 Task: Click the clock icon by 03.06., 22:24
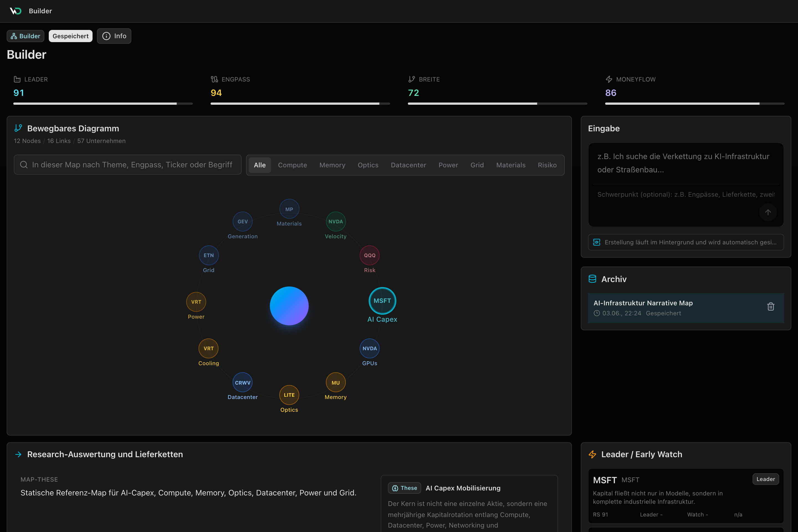coord(597,313)
